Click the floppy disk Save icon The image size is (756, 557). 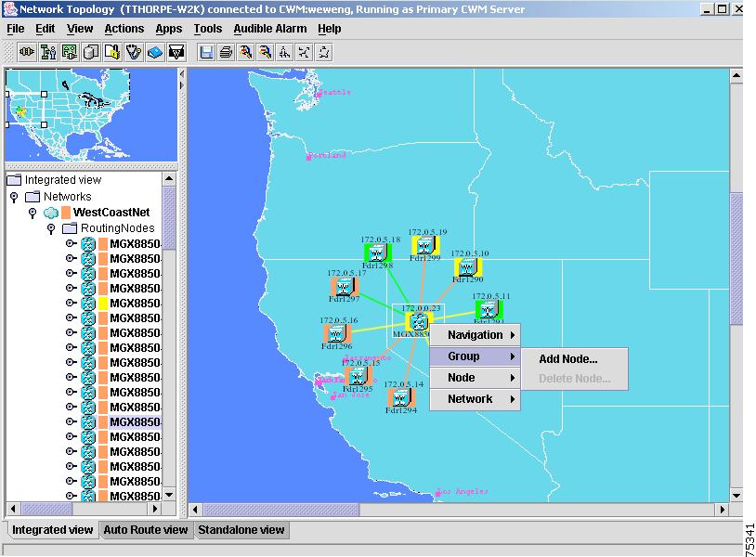tap(206, 52)
